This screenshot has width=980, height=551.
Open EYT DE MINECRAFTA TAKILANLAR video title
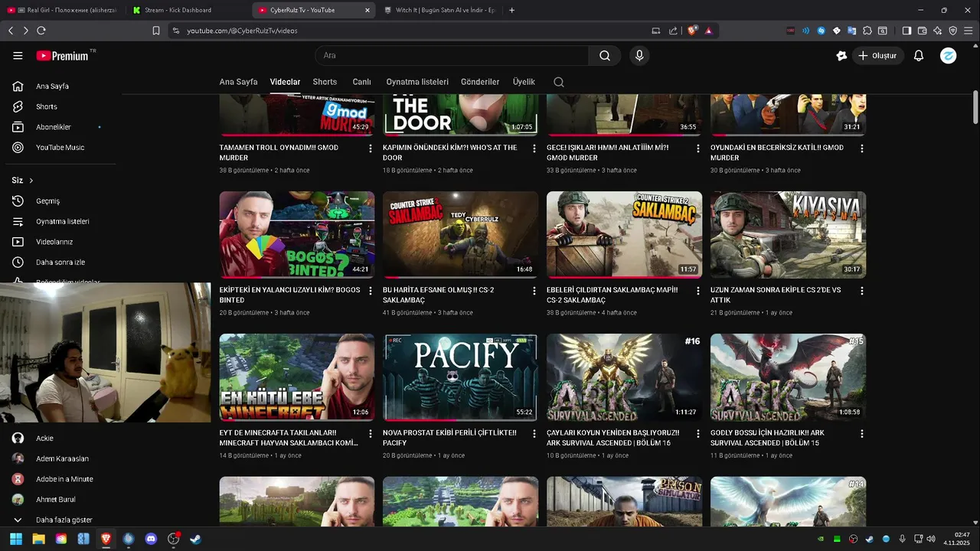tap(289, 438)
